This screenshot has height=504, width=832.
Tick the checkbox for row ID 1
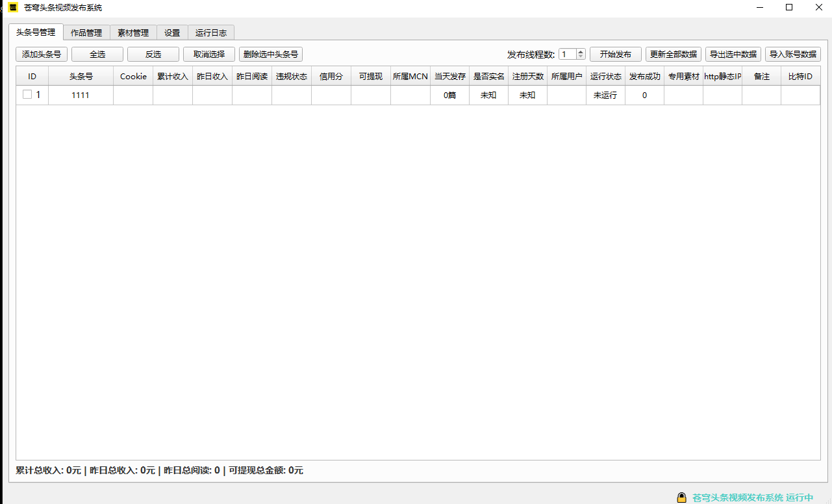(27, 95)
